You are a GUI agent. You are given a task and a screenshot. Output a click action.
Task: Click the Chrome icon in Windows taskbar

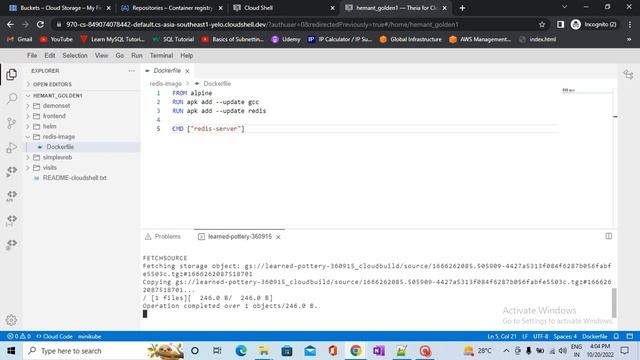pos(356,351)
